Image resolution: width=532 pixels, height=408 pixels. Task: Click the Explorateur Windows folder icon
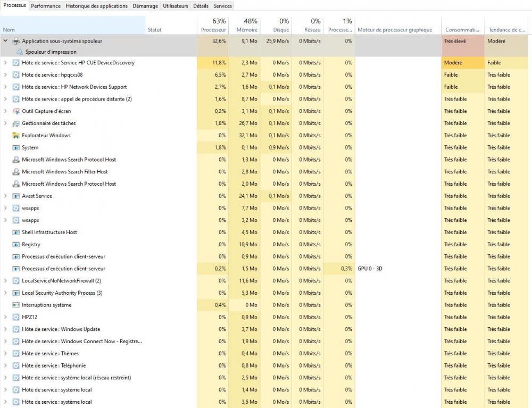(16, 136)
